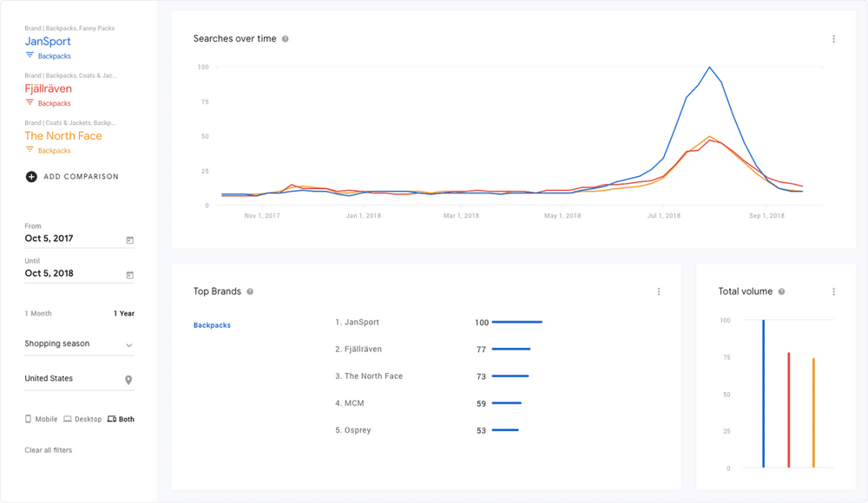This screenshot has width=868, height=503.
Task: Select Backpacks category in Top Brands
Action: tap(212, 325)
